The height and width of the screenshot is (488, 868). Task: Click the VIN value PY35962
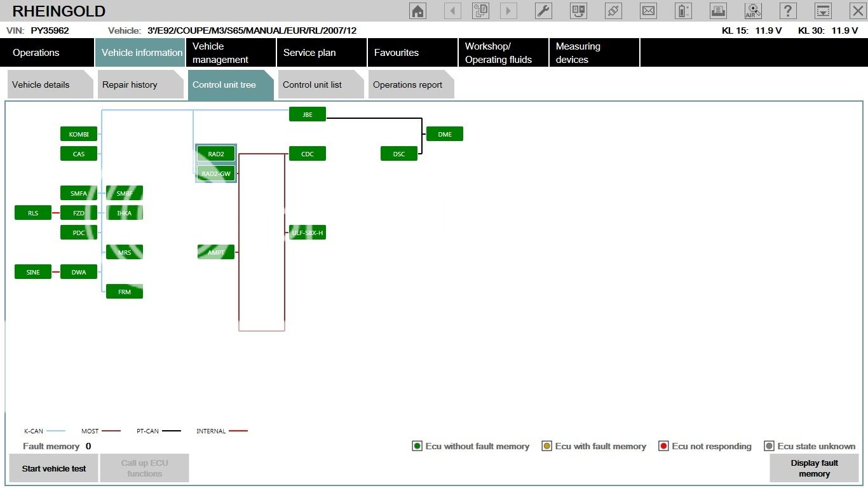click(50, 30)
